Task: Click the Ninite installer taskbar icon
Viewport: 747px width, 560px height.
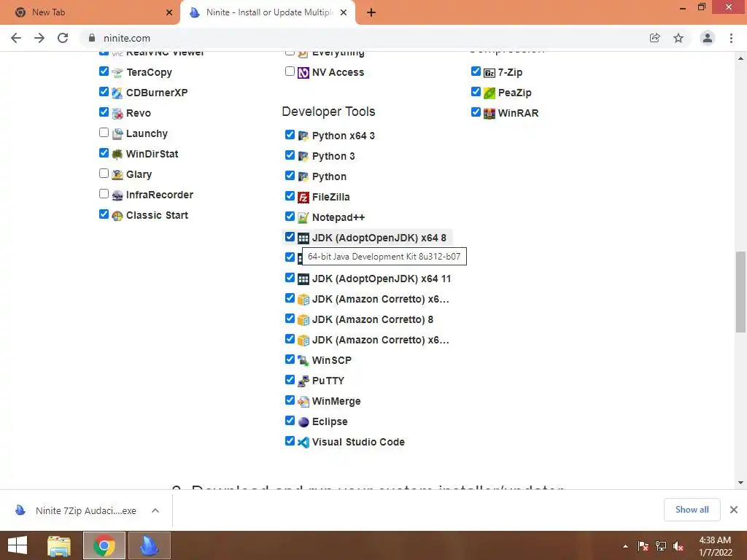Action: (x=150, y=545)
